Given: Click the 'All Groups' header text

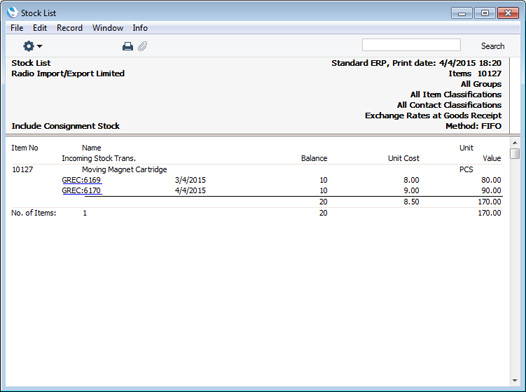Looking at the screenshot, I should (x=481, y=84).
